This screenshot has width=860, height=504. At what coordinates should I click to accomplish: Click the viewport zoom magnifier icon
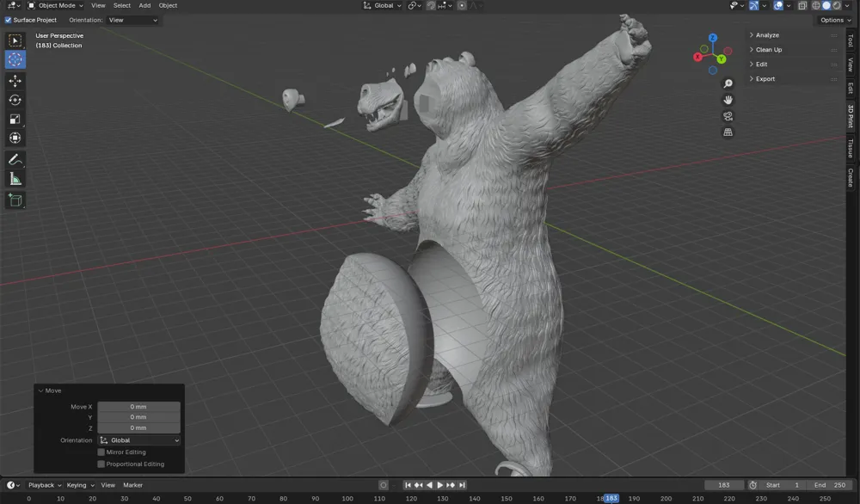(728, 83)
